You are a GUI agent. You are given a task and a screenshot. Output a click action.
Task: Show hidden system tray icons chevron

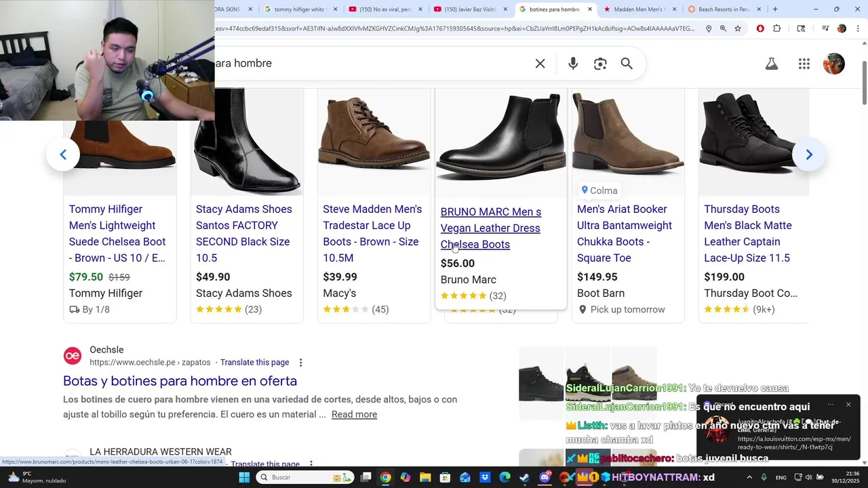tap(751, 477)
